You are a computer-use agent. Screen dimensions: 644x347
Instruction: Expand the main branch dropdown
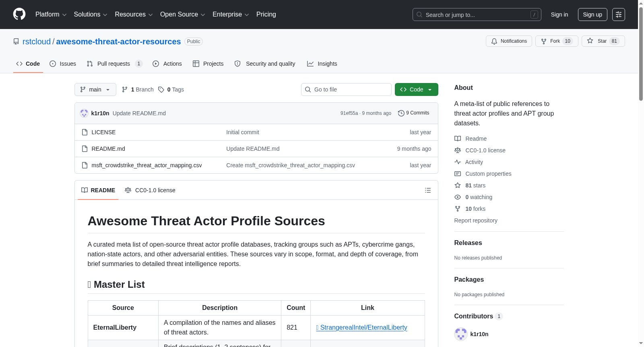(95, 89)
